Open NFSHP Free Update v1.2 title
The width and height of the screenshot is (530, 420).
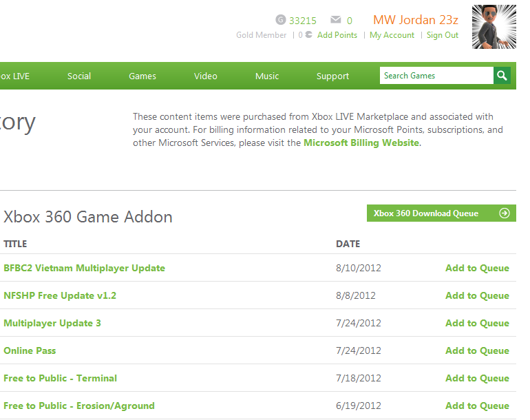coord(60,295)
